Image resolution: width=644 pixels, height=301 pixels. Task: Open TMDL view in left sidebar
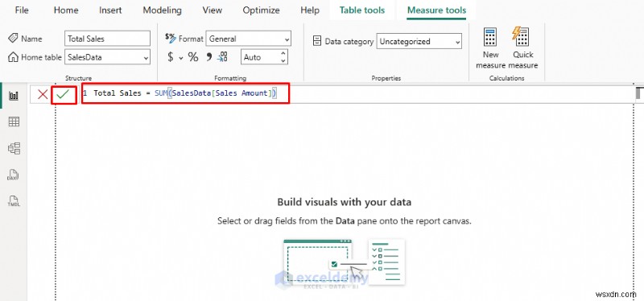click(14, 201)
